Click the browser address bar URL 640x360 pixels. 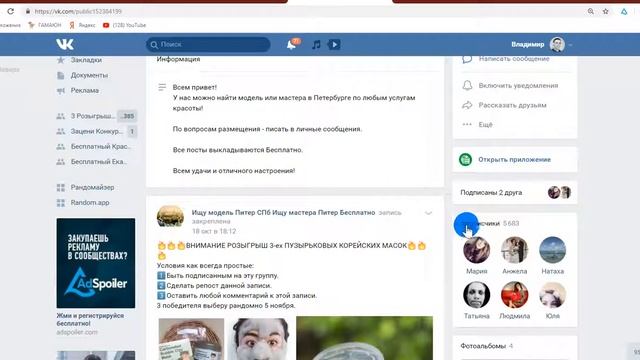coord(78,11)
